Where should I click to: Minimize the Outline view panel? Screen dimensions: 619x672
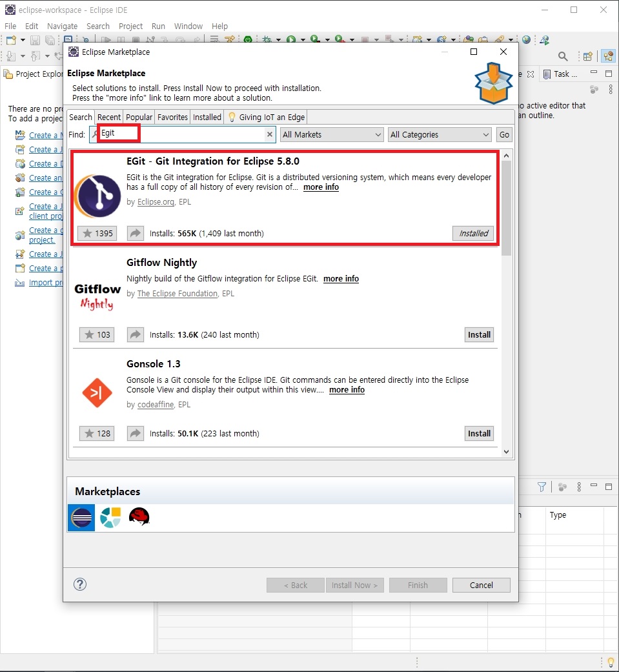coord(594,72)
